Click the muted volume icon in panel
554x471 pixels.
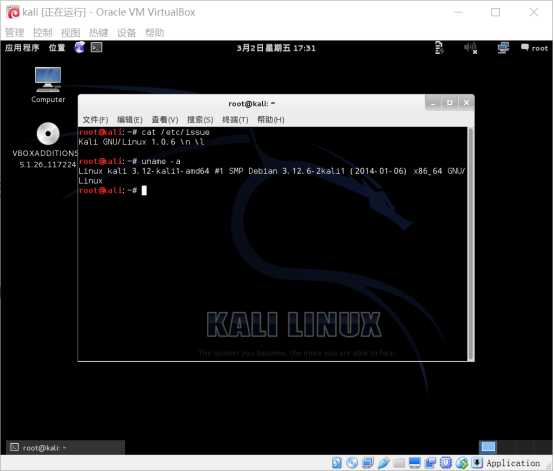click(x=471, y=48)
